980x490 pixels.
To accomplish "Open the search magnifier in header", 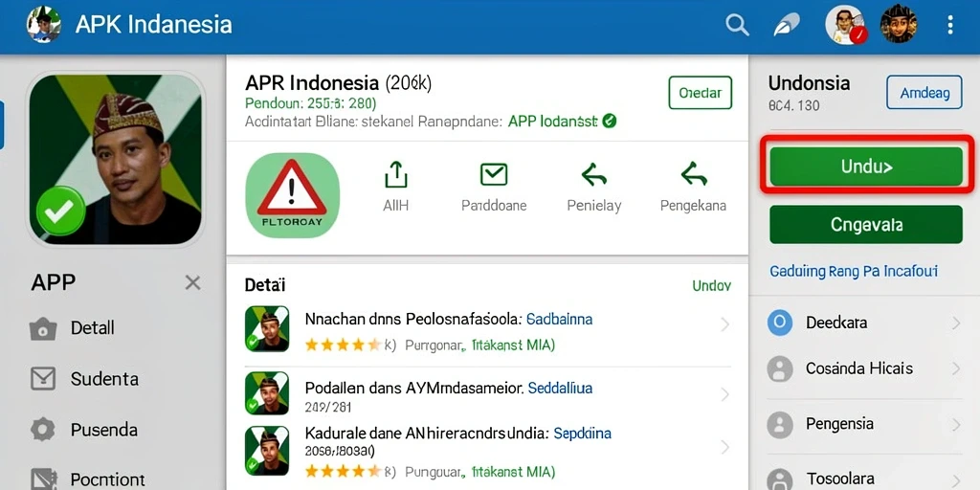I will point(737,25).
